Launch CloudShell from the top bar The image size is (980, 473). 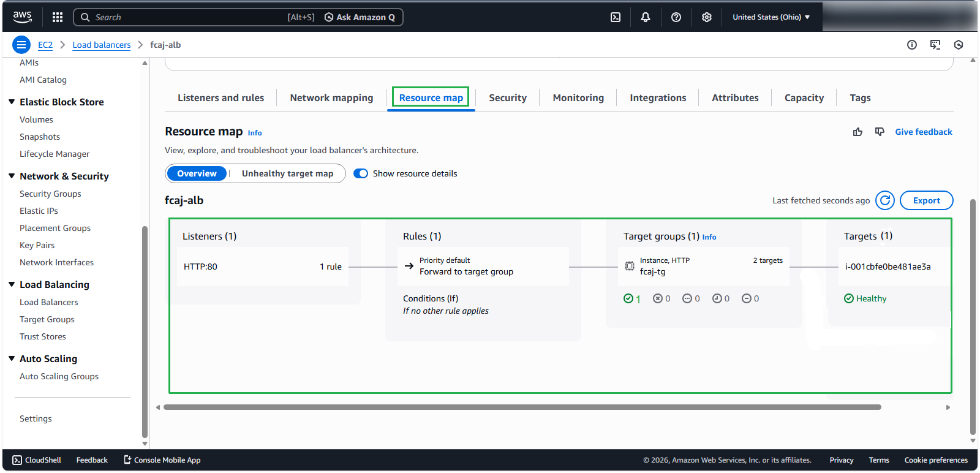616,17
